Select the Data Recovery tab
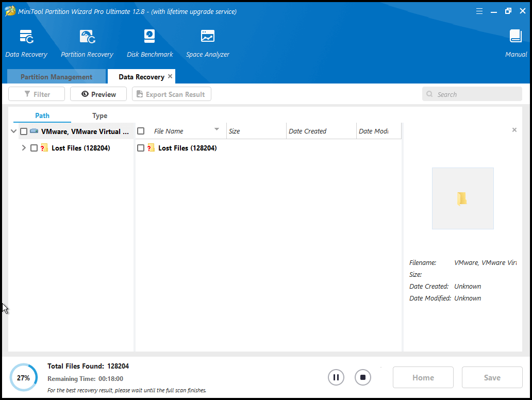The width and height of the screenshot is (532, 400). (141, 77)
